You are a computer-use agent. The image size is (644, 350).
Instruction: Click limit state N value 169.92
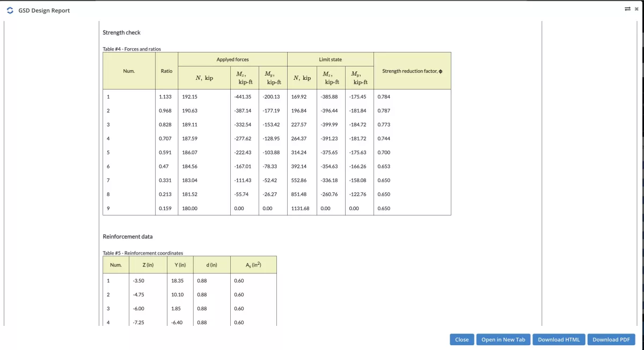(299, 96)
